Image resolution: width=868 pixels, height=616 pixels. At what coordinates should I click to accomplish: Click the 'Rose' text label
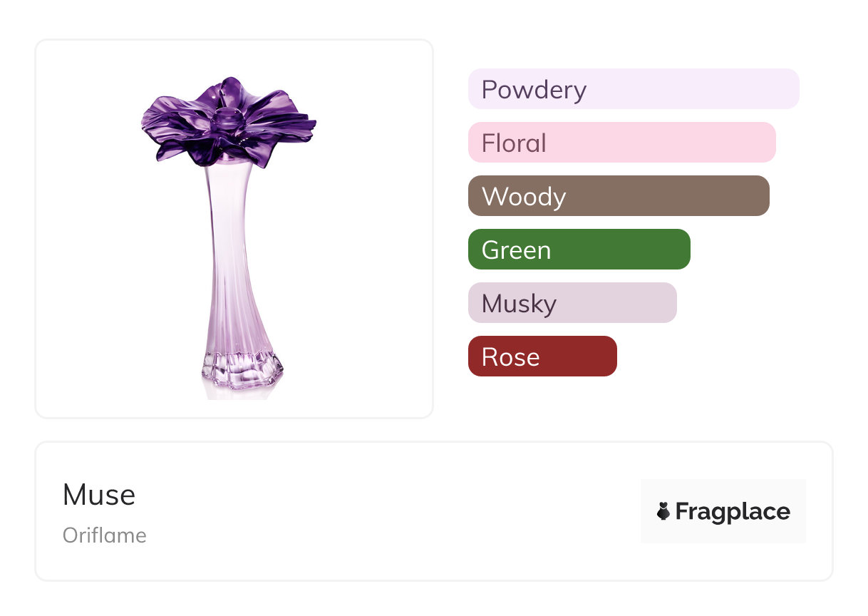[x=510, y=357]
